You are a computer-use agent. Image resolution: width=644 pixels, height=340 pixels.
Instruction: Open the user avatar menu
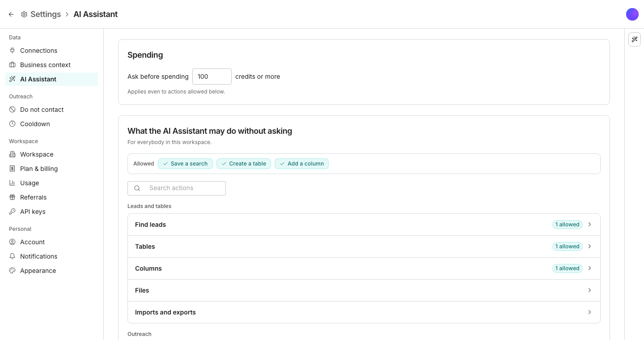(632, 14)
